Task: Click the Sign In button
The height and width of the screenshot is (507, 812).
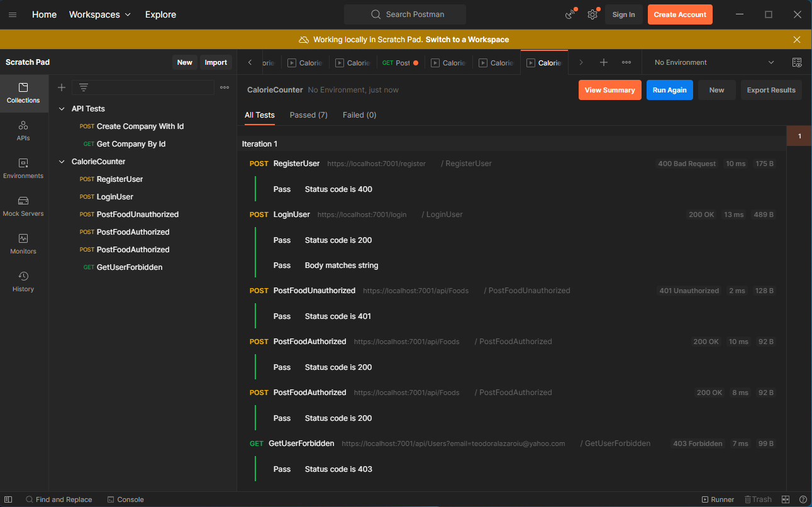Action: point(624,14)
